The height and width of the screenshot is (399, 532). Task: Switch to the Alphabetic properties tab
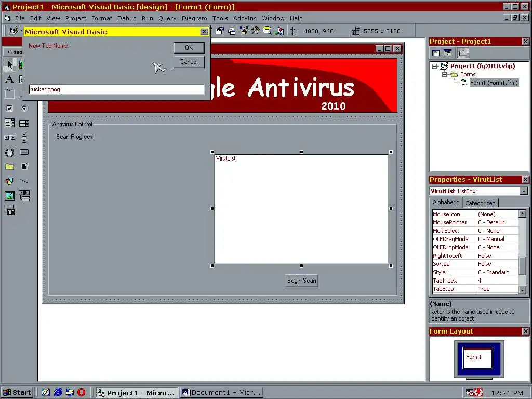[x=446, y=202]
